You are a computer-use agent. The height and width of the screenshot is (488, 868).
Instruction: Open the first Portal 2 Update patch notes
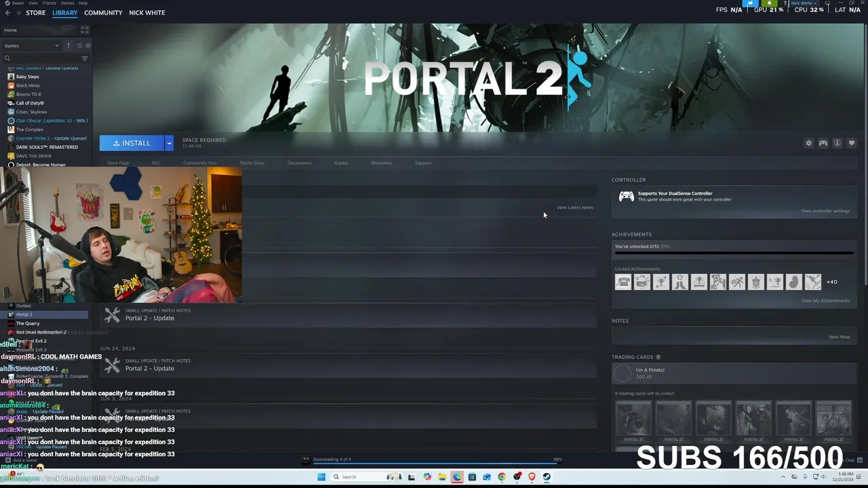[349, 314]
